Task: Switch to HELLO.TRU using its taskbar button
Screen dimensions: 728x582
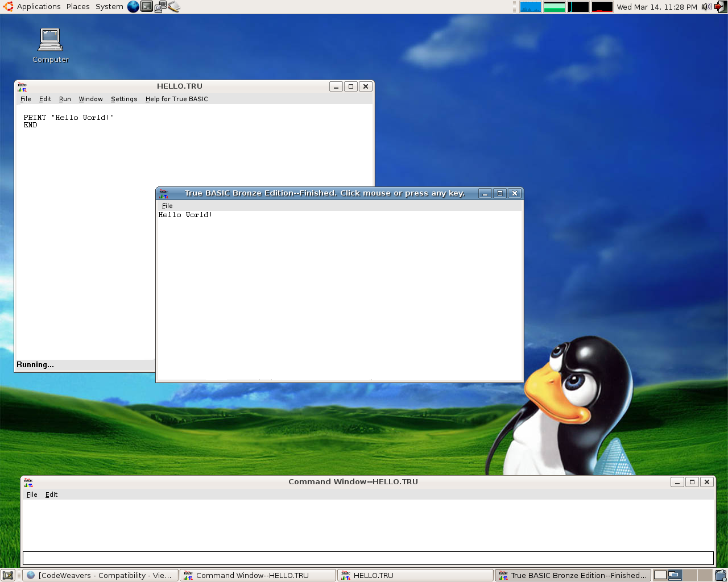Action: (x=415, y=575)
